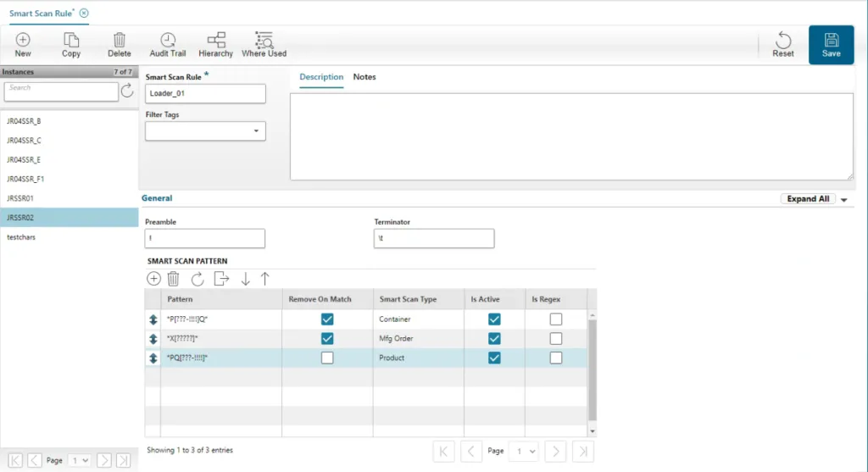Collapse the General section header

coord(157,198)
